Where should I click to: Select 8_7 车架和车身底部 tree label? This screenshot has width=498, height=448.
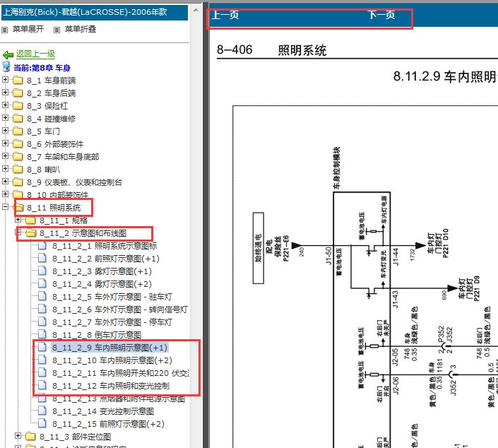63,157
